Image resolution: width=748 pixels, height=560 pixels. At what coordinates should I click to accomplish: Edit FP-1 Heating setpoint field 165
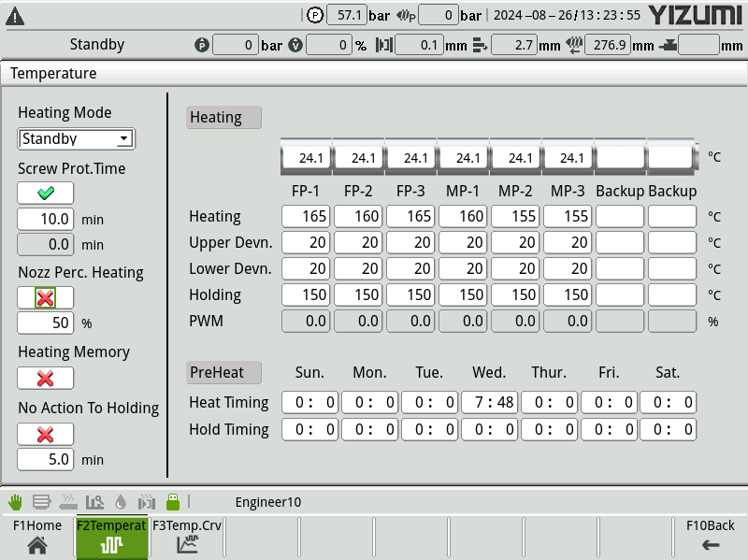coord(307,217)
